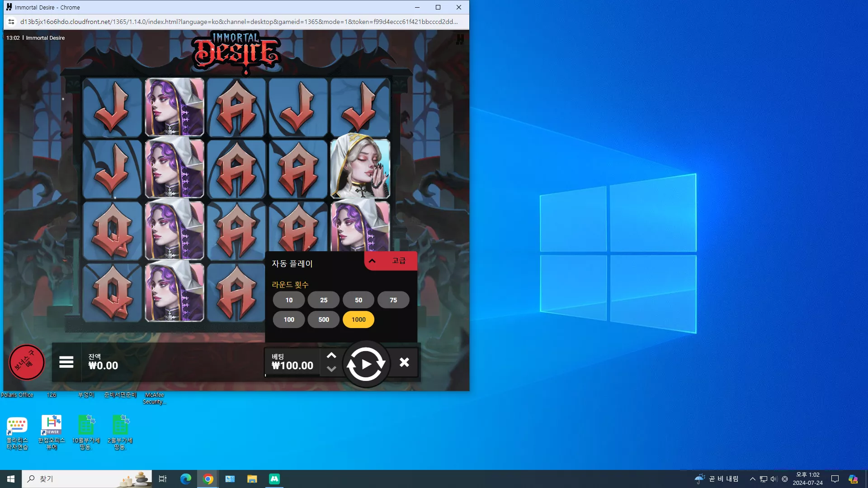Viewport: 868px width, 488px height.
Task: Select the 126 desktop label
Action: [x=52, y=395]
